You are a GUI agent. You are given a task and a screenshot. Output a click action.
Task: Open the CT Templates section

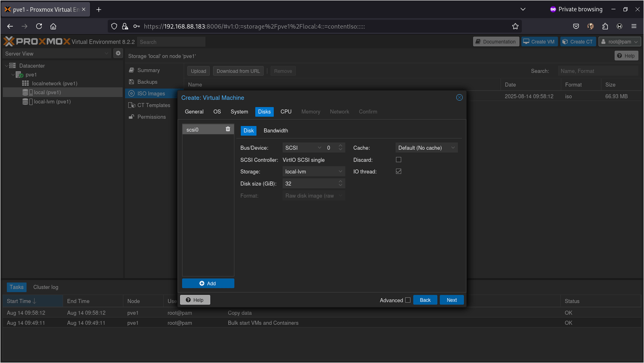coord(154,105)
